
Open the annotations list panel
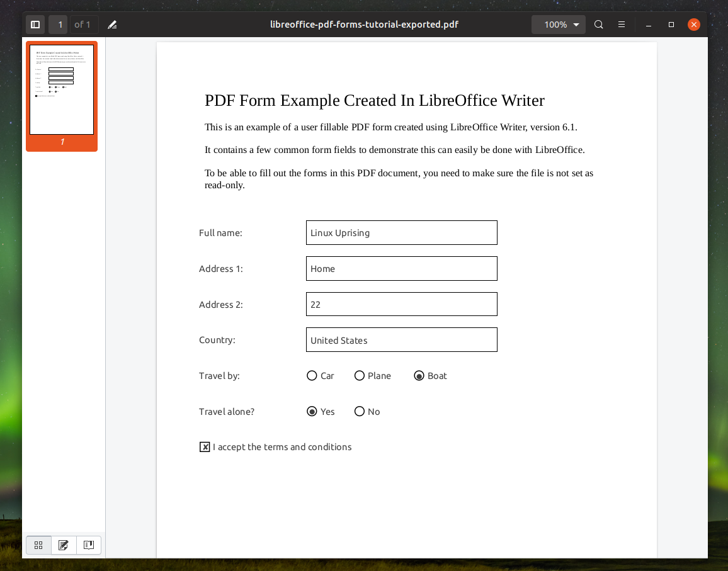[x=64, y=545]
